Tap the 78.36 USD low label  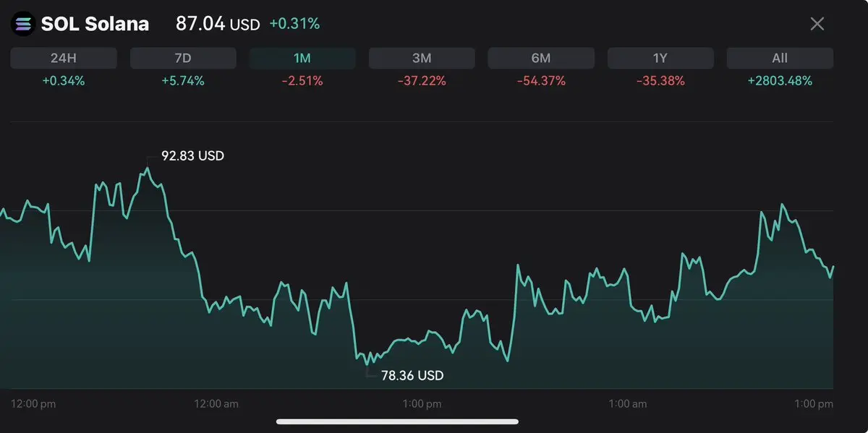[x=412, y=375]
